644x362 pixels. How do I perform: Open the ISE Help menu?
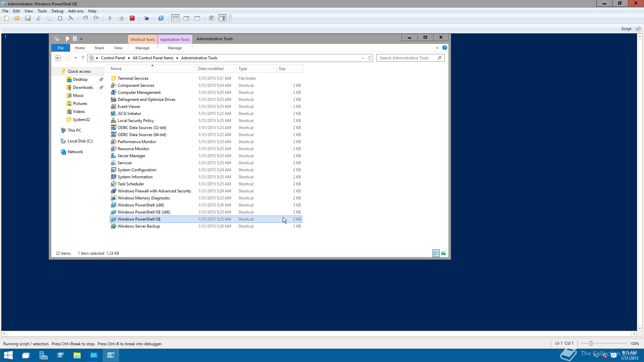92,11
